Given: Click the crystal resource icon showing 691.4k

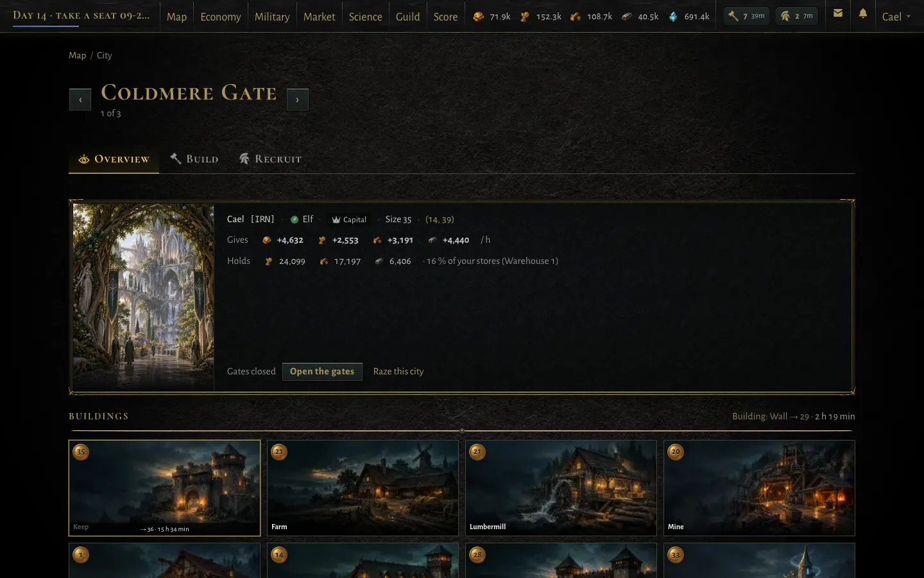Looking at the screenshot, I should pos(673,17).
